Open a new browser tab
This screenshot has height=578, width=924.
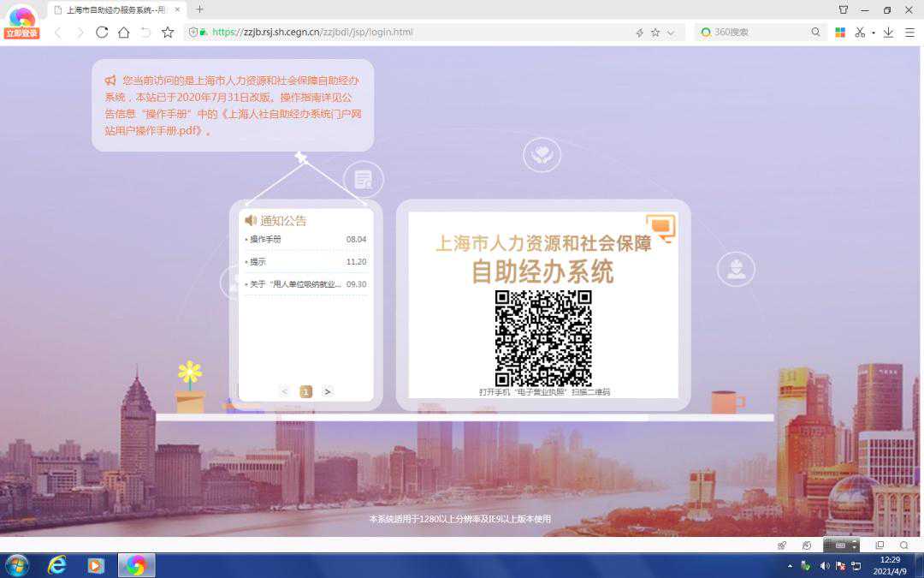pos(200,9)
